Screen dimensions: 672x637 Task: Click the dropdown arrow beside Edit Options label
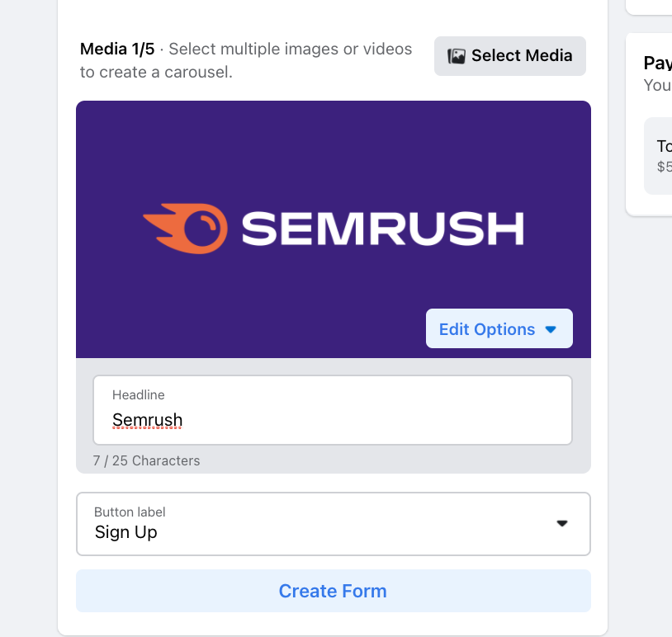point(551,328)
